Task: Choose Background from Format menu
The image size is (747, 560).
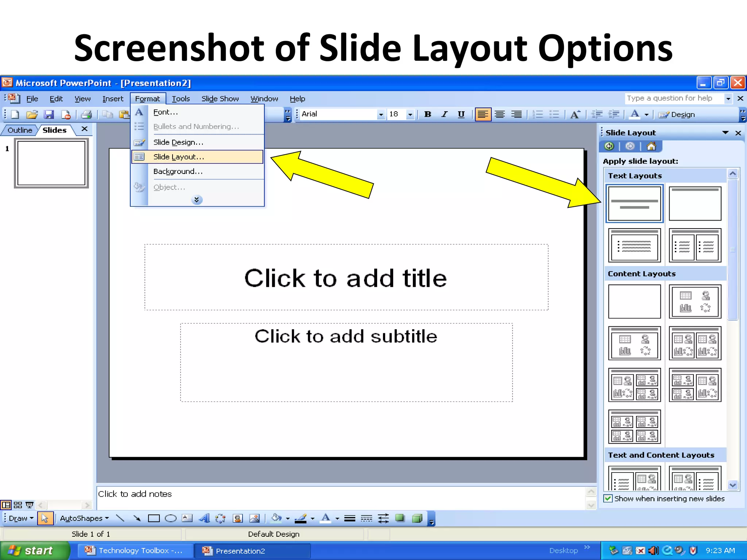Action: pos(197,171)
